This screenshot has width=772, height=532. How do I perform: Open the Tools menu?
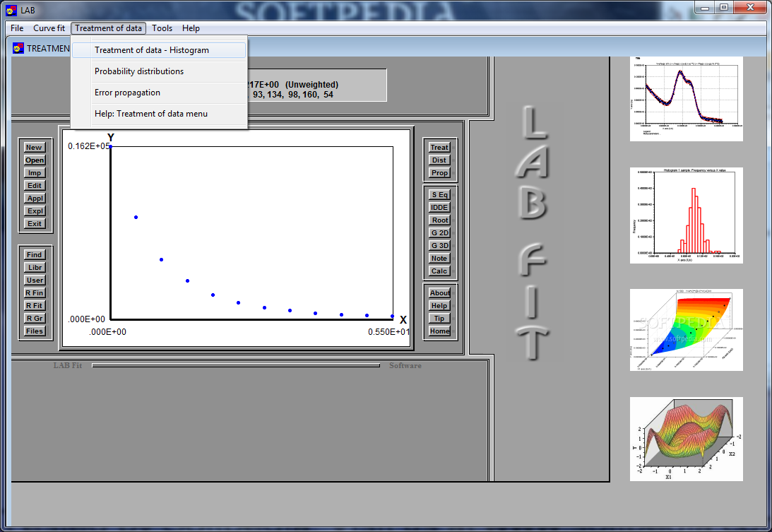click(162, 28)
